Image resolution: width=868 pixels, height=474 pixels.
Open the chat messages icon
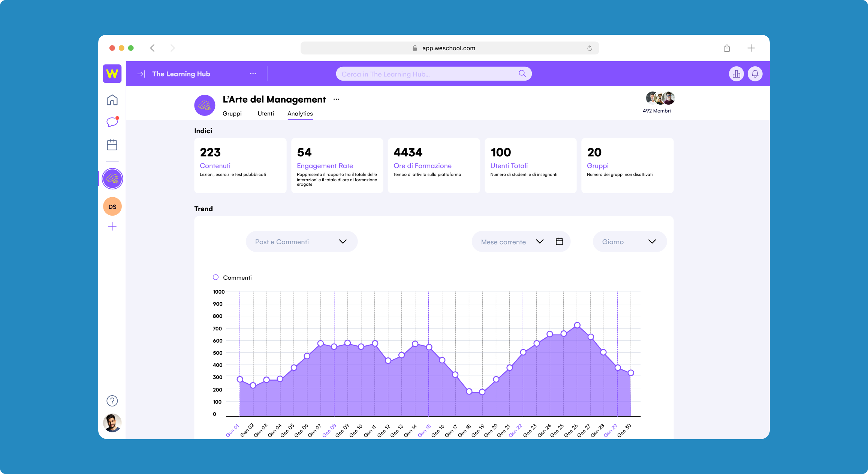112,122
